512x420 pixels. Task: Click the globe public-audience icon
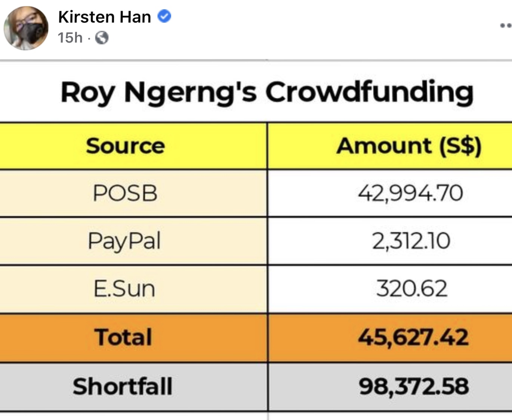(102, 38)
